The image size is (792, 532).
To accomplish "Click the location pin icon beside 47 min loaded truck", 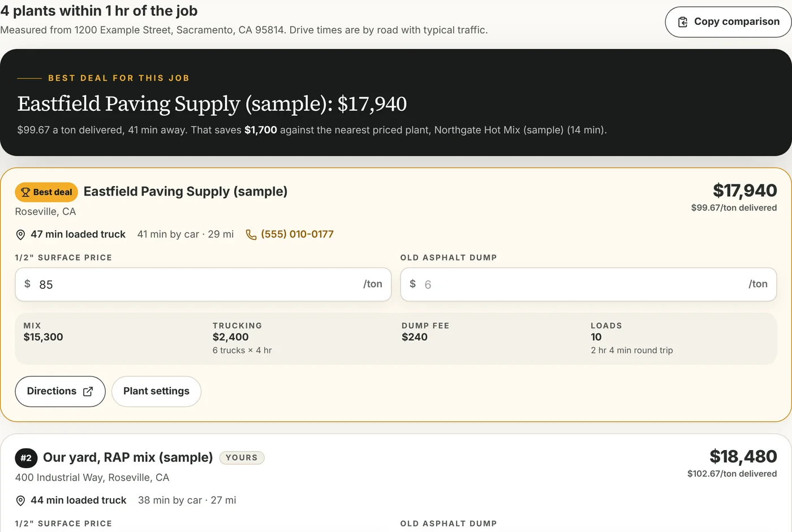I will pos(20,235).
